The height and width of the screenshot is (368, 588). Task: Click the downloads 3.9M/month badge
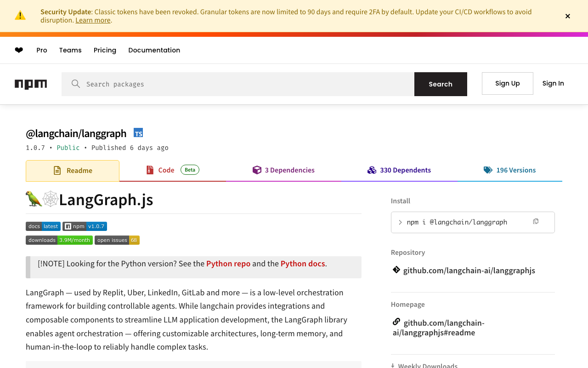coord(59,240)
